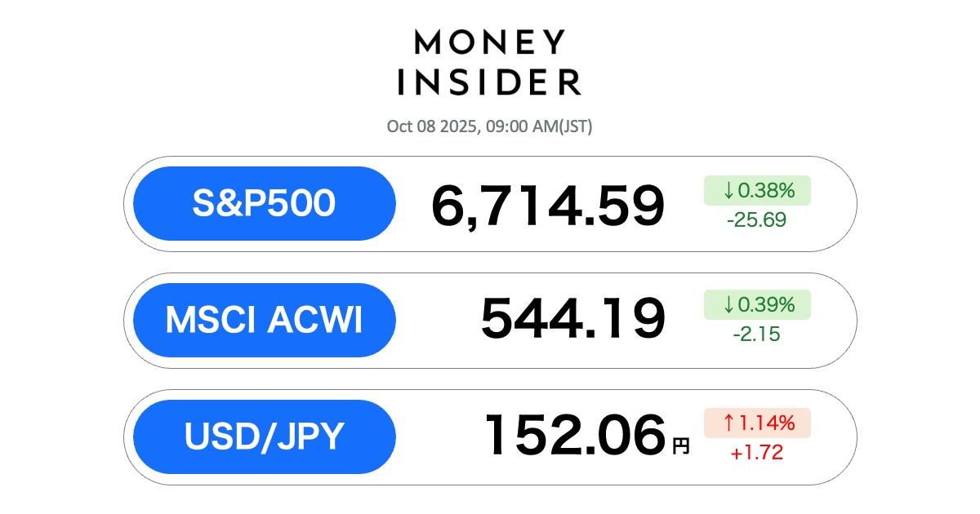The image size is (980, 514).
Task: Click the Oct 08 2025 date text
Action: click(430, 126)
